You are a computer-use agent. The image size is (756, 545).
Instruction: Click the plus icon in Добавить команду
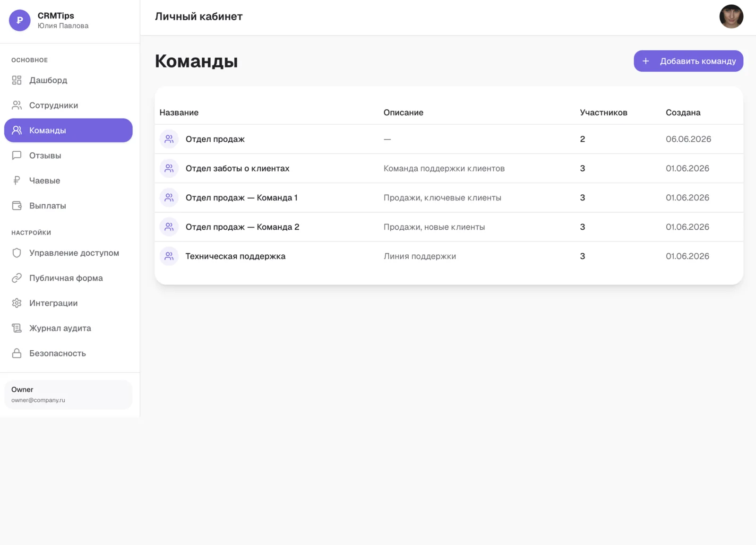645,61
